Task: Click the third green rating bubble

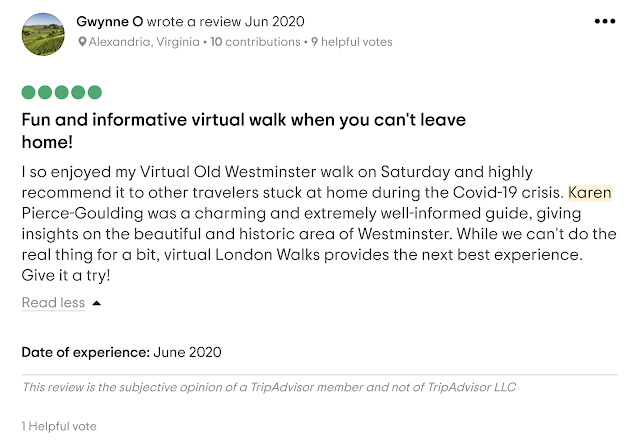Action: click(61, 92)
